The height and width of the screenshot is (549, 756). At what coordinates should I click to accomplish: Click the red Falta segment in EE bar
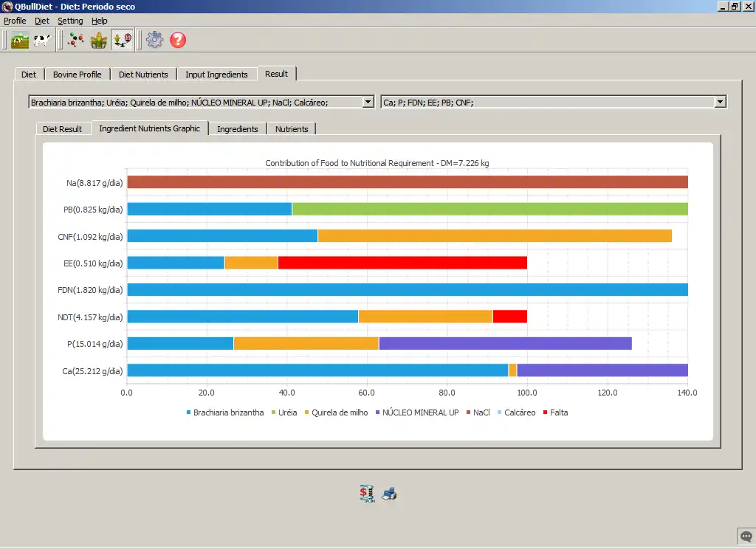[402, 263]
